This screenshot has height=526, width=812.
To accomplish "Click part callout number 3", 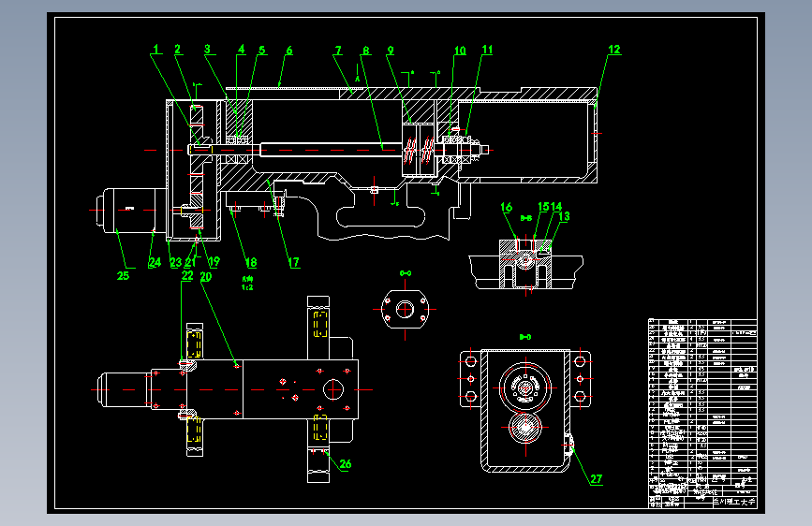I will click(208, 50).
